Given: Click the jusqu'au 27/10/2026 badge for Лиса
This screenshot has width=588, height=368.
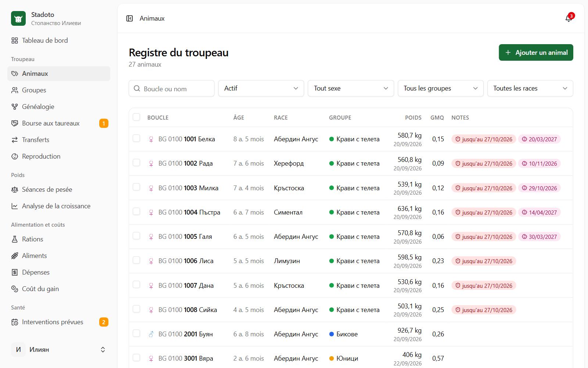Looking at the screenshot, I should 484,261.
